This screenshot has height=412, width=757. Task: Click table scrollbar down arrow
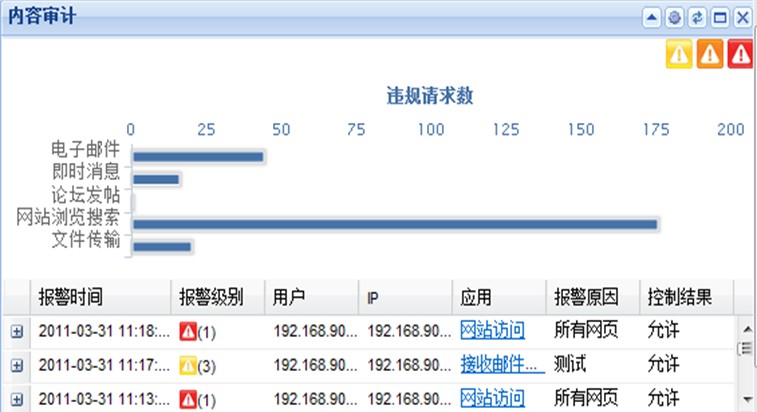[747, 399]
